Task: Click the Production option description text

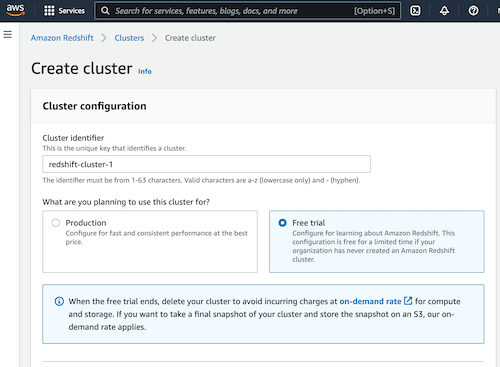Action: [156, 237]
